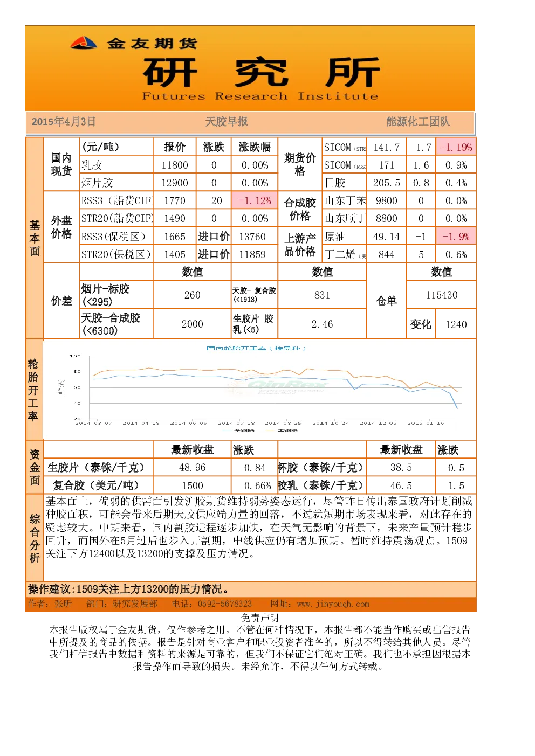This screenshot has width=535, height=756.
Task: Click the 日胶 price 205.5 cell
Action: pos(386,183)
